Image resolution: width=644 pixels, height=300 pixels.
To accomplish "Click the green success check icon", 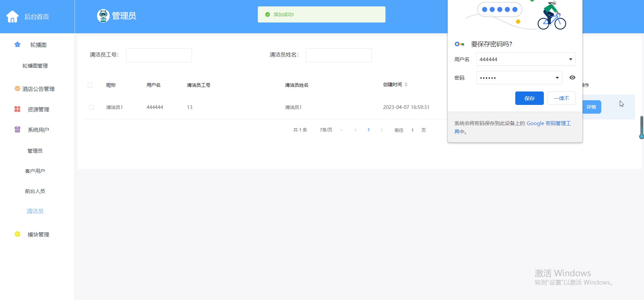I will tap(268, 14).
